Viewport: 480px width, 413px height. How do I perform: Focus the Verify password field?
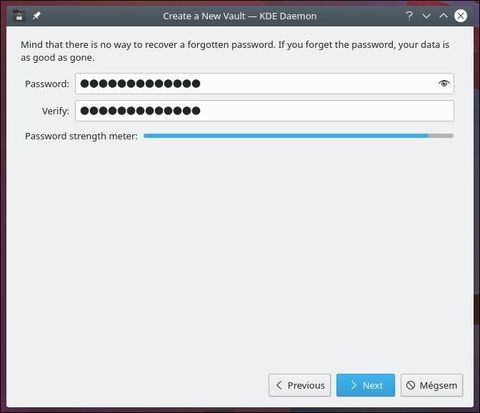(264, 111)
